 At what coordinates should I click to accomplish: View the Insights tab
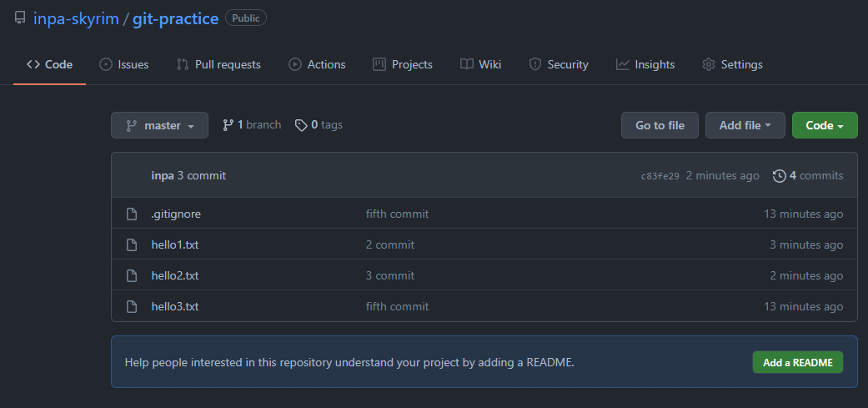pos(645,64)
